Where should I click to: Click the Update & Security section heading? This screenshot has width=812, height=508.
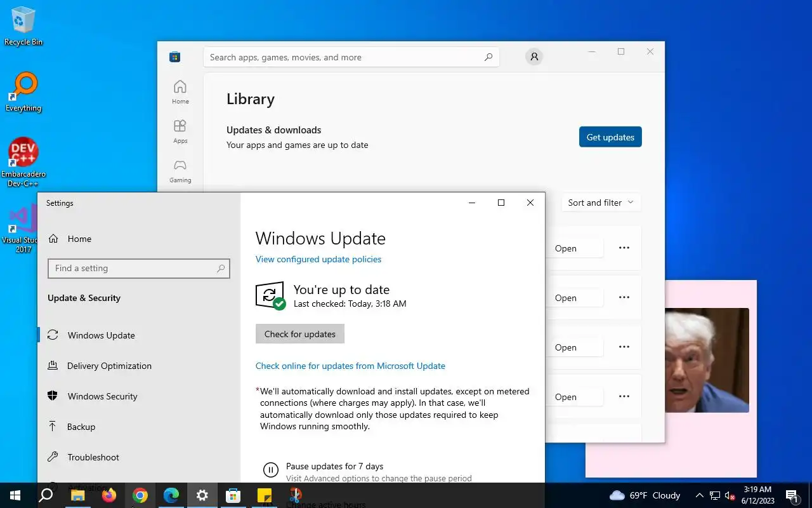[84, 298]
